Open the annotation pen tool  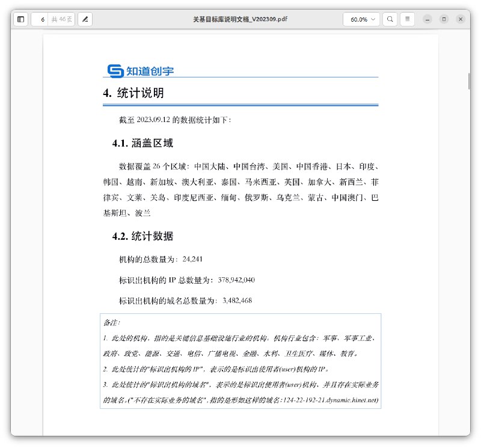(x=85, y=19)
